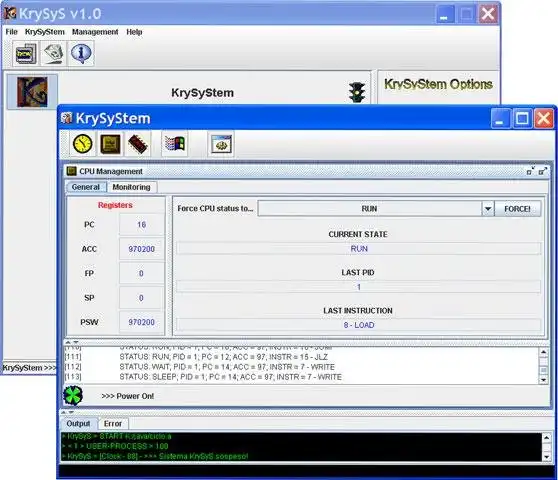Minimize the KrySyStem window

pos(500,118)
